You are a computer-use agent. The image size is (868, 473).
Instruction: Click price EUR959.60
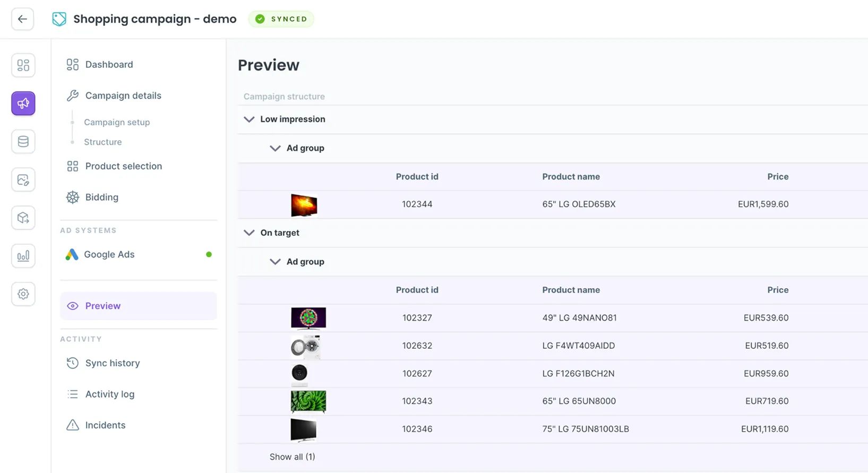(x=766, y=374)
